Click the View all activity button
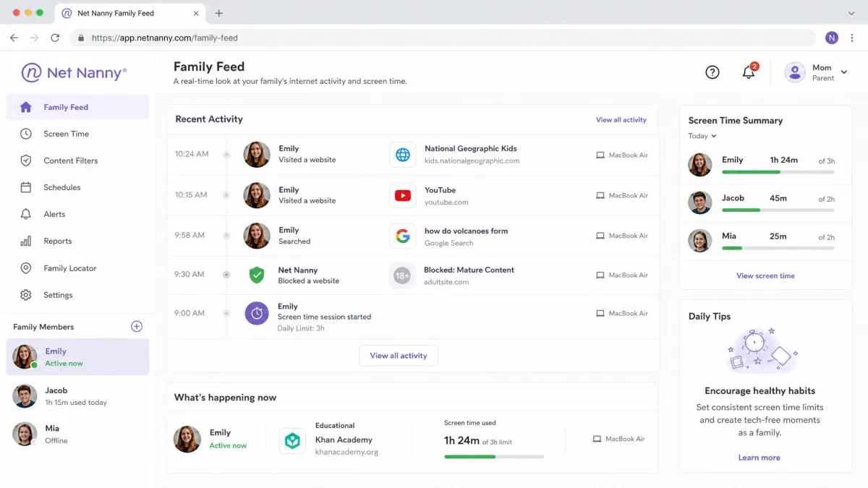The height and width of the screenshot is (488, 868). (399, 356)
